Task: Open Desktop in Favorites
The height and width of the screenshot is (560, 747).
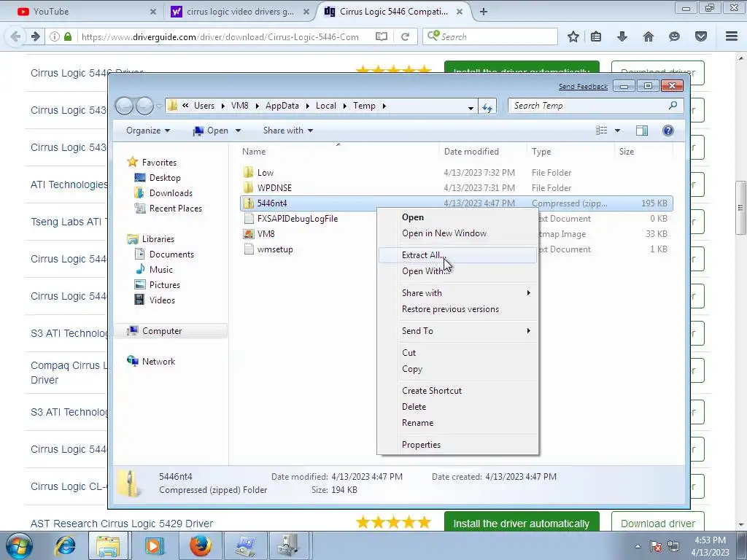Action: 165,178
